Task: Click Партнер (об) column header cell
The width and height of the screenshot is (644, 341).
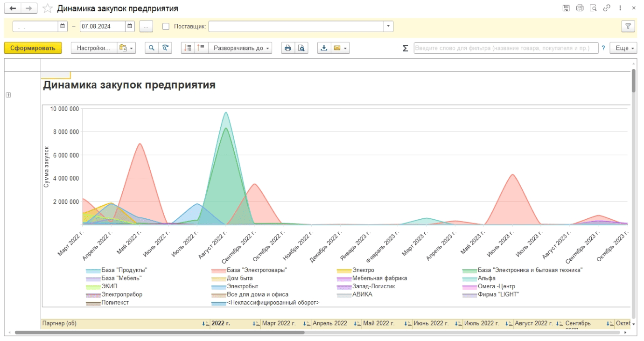Action: click(x=126, y=323)
